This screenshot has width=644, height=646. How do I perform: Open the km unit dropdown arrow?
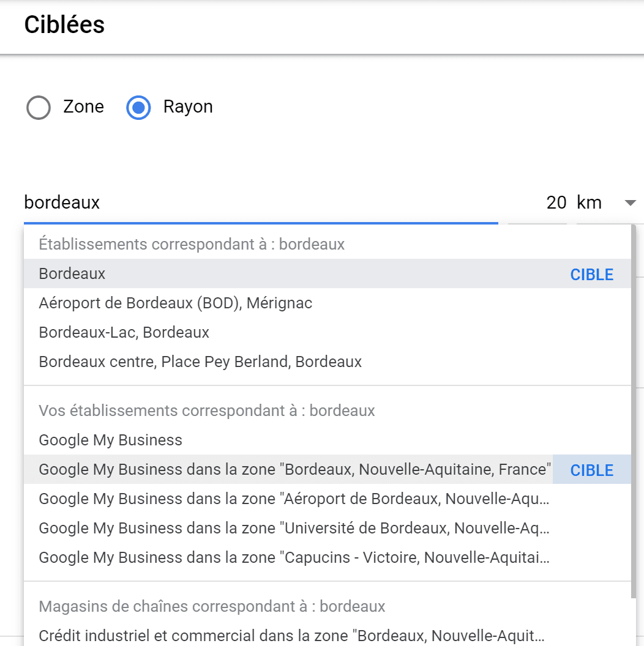pyautogui.click(x=630, y=202)
